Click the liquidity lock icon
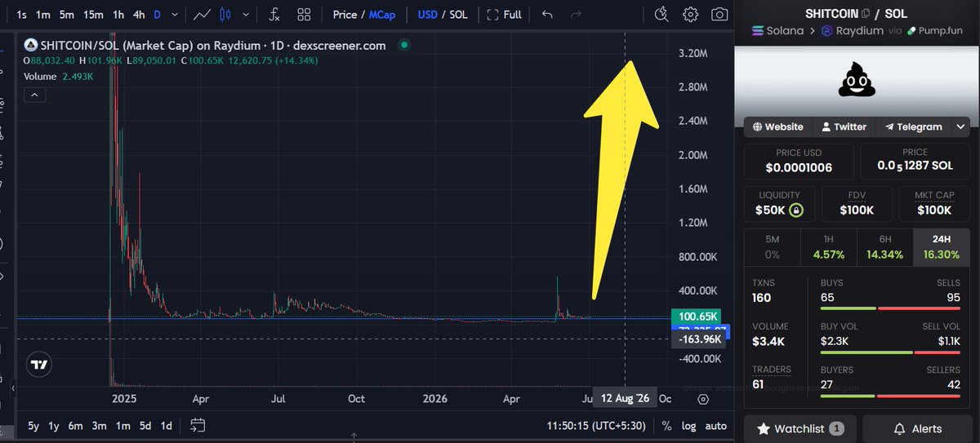The image size is (980, 443). [796, 210]
